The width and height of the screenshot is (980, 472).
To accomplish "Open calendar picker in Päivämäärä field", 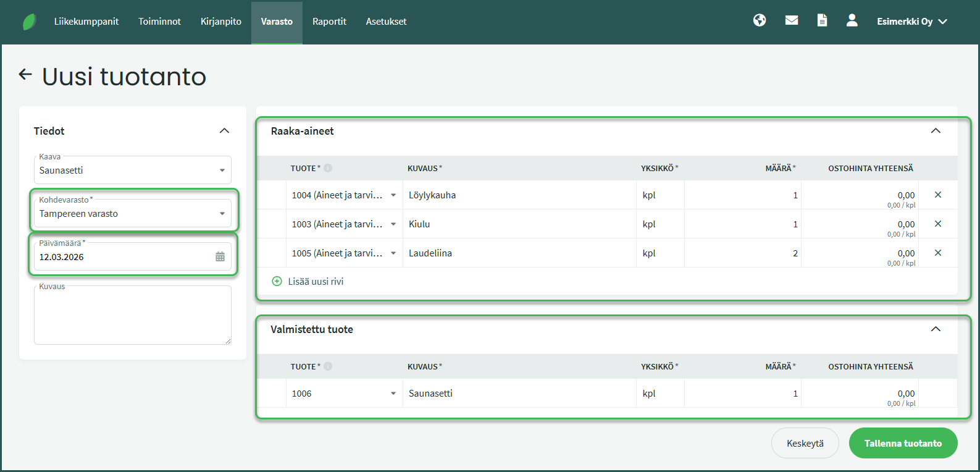I will point(220,257).
